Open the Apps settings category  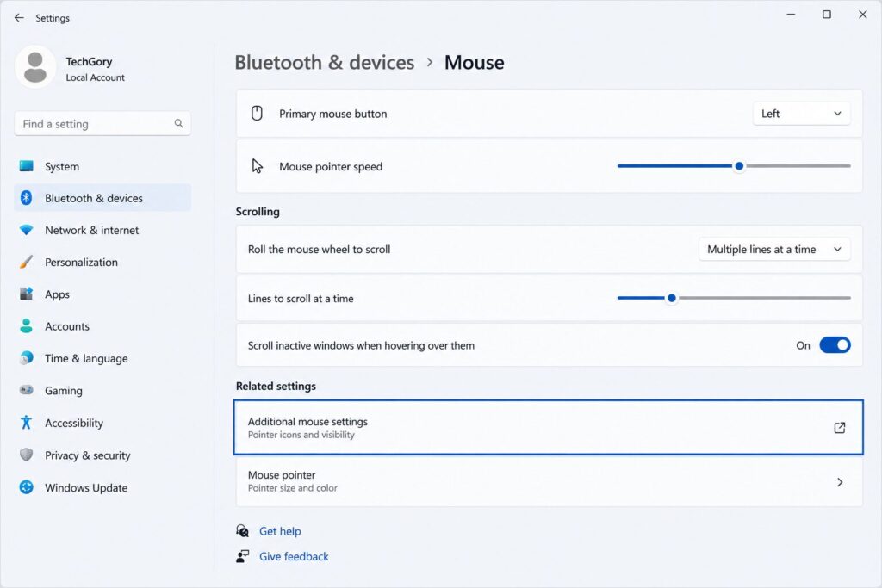pos(102,294)
